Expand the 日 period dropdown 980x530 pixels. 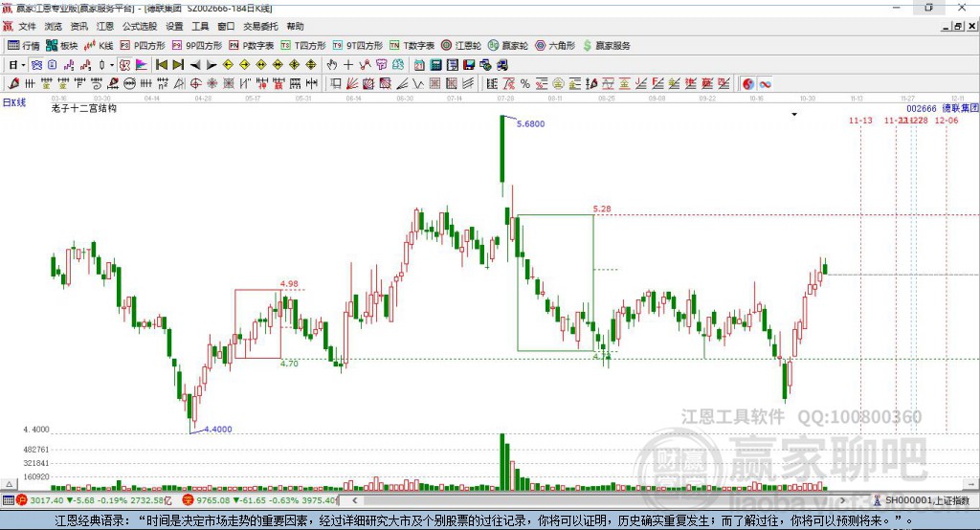(x=23, y=65)
